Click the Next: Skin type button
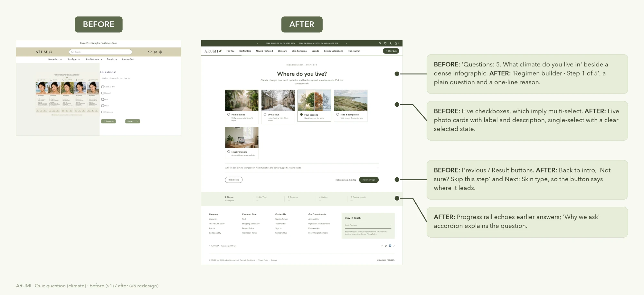 point(369,180)
